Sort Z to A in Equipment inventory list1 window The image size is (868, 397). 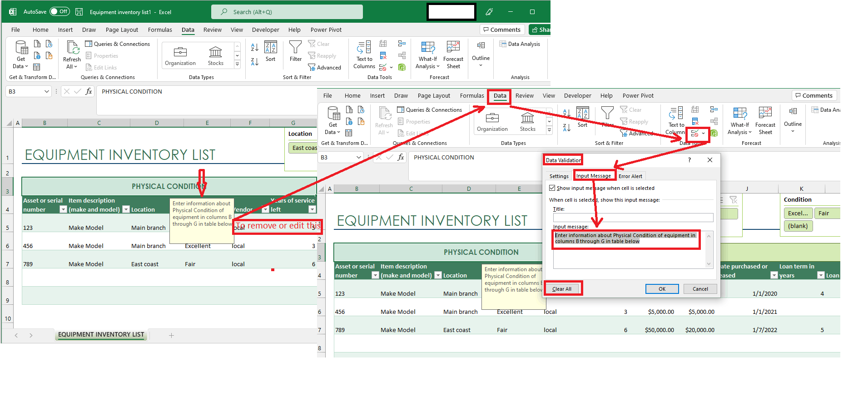click(255, 61)
